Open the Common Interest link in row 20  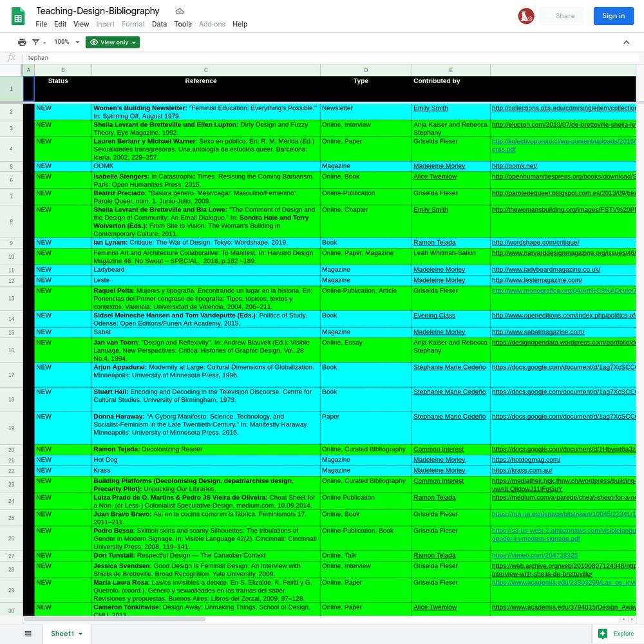pyautogui.click(x=438, y=450)
